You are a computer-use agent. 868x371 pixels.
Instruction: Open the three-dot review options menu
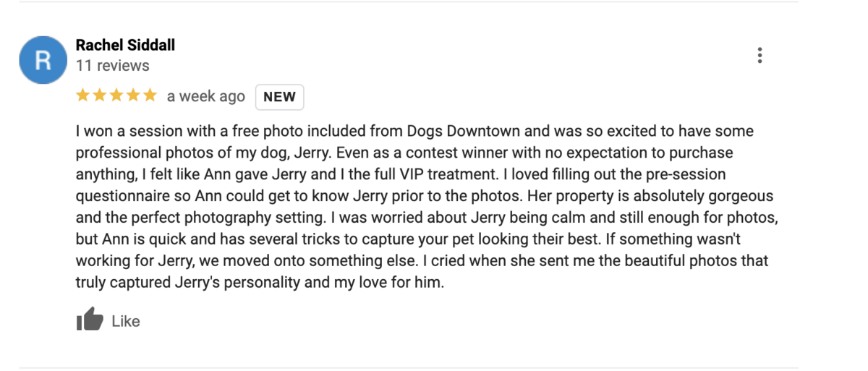click(759, 56)
